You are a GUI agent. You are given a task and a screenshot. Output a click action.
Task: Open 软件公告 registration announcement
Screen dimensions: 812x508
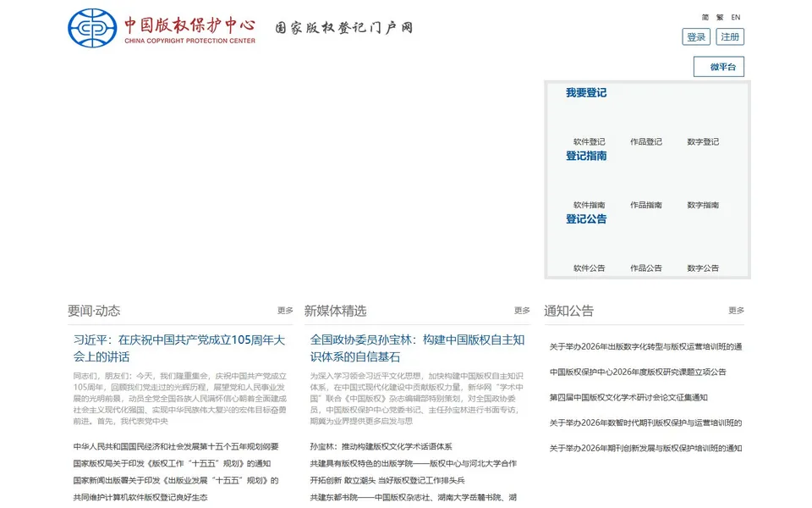point(589,268)
